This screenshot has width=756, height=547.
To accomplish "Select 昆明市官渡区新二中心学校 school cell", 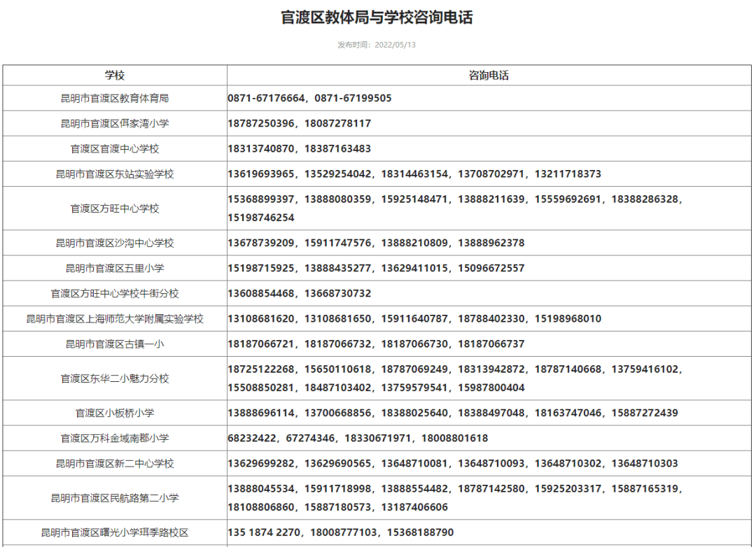I will tap(115, 464).
